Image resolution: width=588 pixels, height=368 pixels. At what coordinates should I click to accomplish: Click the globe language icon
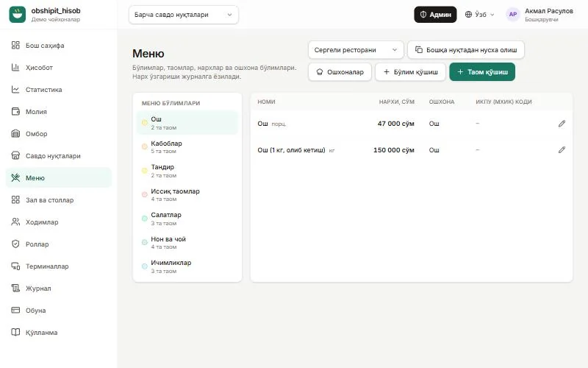click(468, 15)
